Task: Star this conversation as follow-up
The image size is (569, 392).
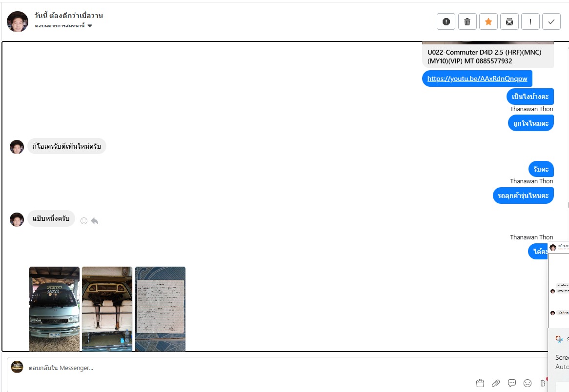Action: click(x=488, y=22)
